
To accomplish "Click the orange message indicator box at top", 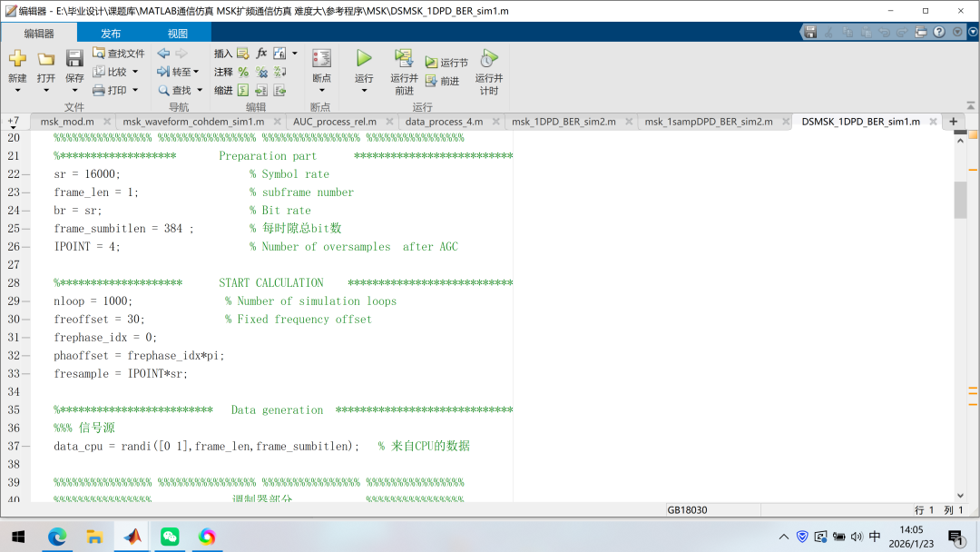I will click(x=973, y=134).
